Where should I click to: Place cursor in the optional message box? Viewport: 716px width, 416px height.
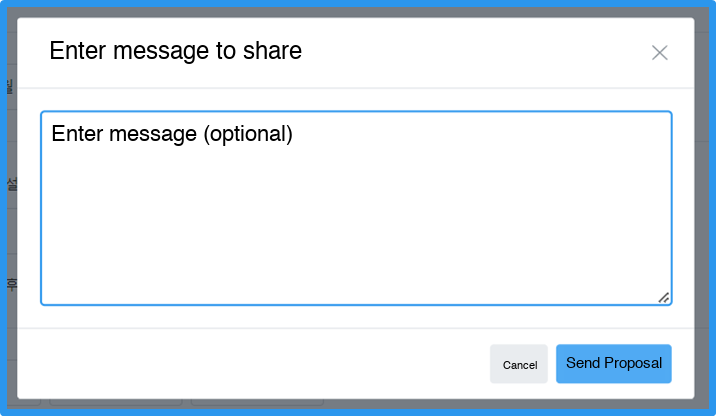click(356, 208)
